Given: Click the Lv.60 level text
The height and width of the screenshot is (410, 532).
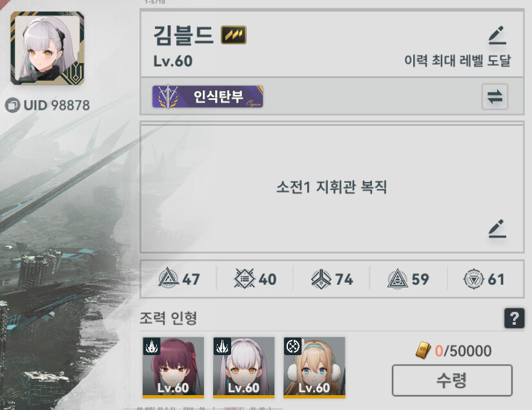Looking at the screenshot, I should click(173, 61).
